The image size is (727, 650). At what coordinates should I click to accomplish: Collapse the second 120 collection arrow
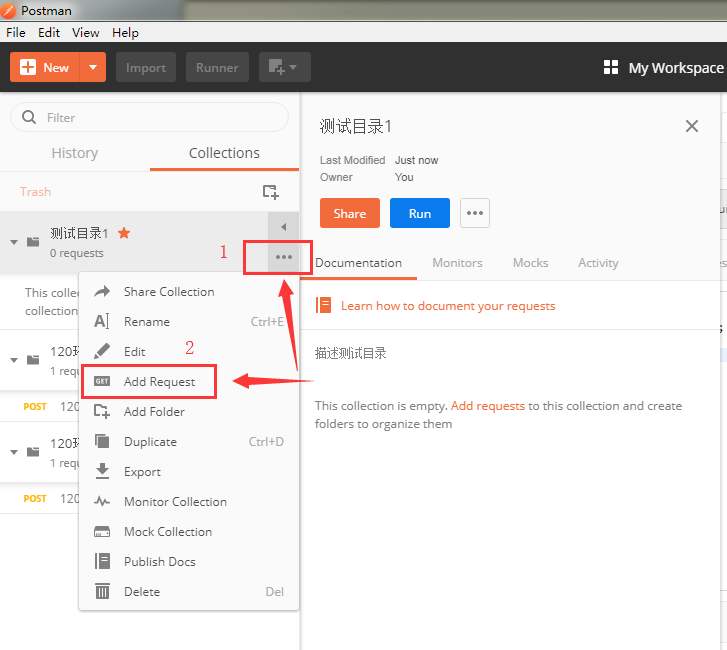(x=14, y=452)
